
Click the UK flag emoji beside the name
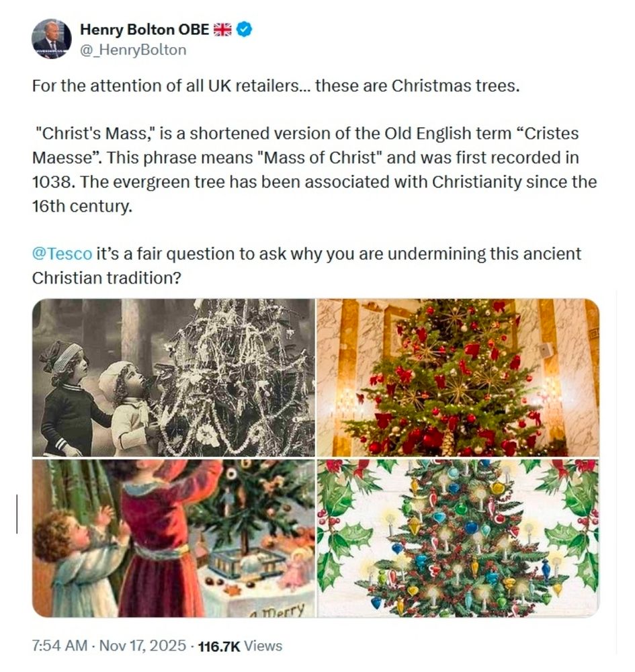pyautogui.click(x=222, y=29)
